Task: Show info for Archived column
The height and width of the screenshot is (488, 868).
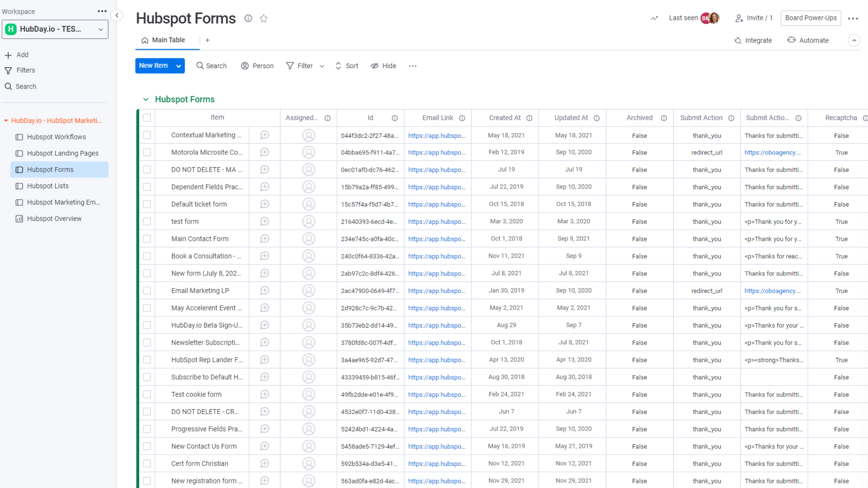Action: (664, 118)
